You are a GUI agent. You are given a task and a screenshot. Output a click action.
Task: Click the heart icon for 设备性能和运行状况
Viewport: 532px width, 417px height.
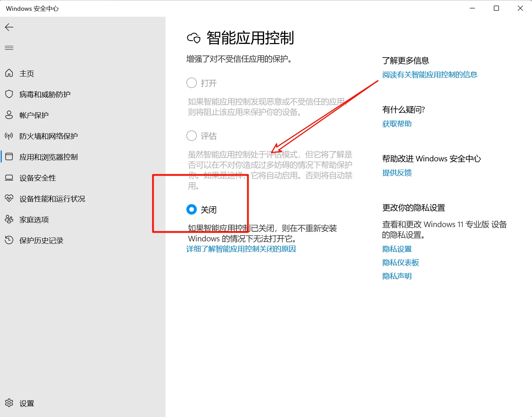(x=9, y=199)
